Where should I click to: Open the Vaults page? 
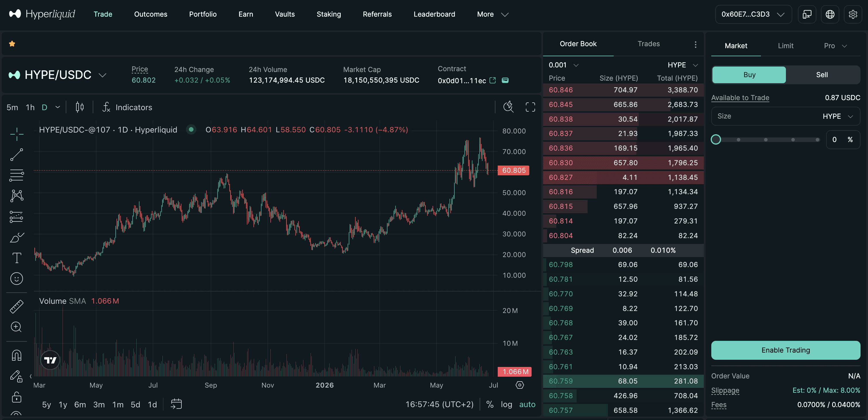pyautogui.click(x=285, y=14)
